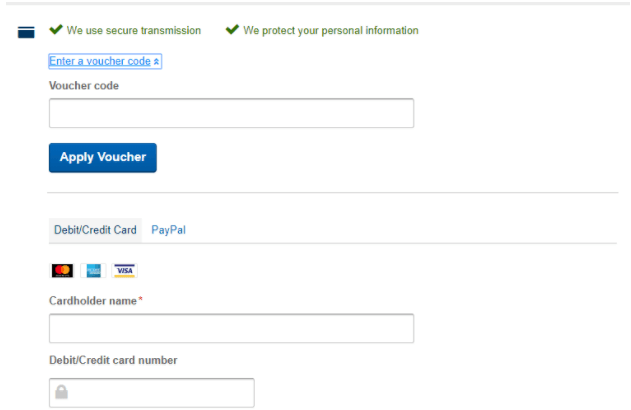The image size is (631, 410).
Task: Select the Debit/Credit Card tab
Action: click(95, 230)
